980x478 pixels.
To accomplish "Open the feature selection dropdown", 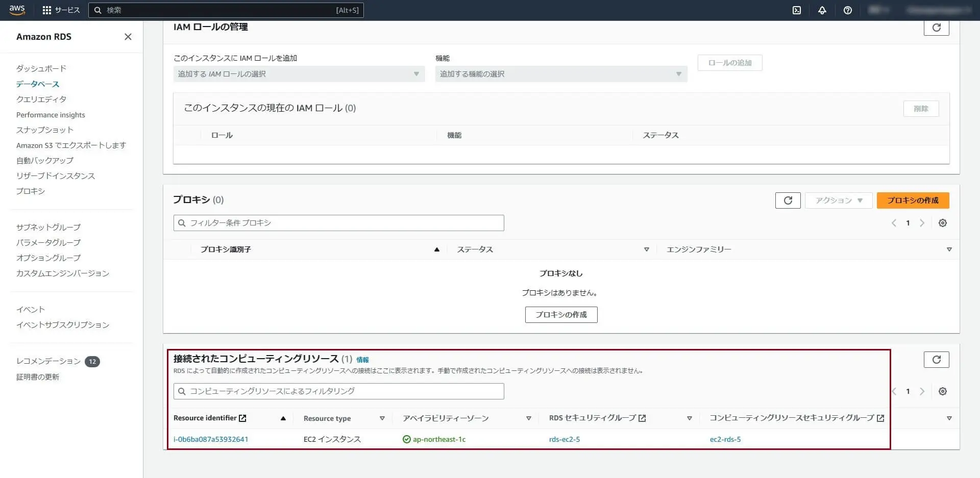I will (561, 74).
